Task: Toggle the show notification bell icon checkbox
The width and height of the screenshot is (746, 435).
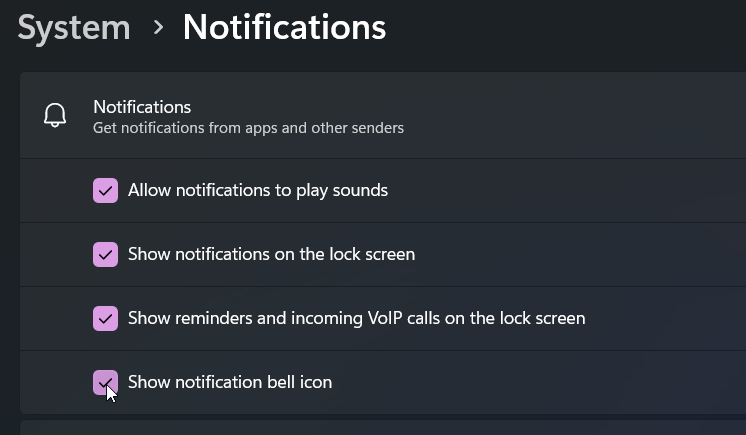Action: coord(105,383)
